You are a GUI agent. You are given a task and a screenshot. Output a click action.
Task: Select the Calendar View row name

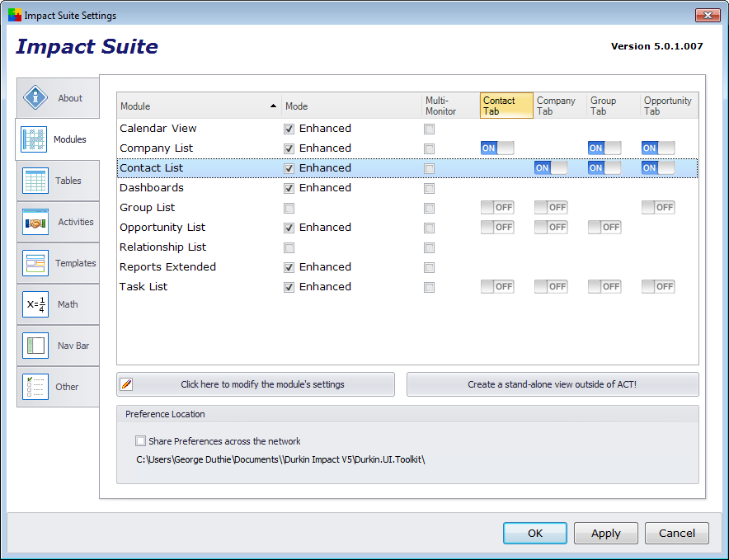pos(158,129)
